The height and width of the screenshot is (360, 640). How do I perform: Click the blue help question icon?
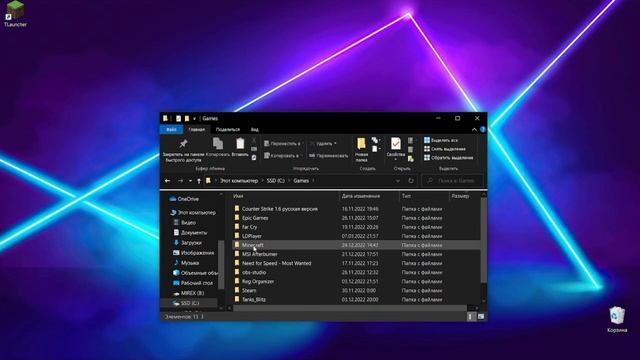[x=483, y=129]
